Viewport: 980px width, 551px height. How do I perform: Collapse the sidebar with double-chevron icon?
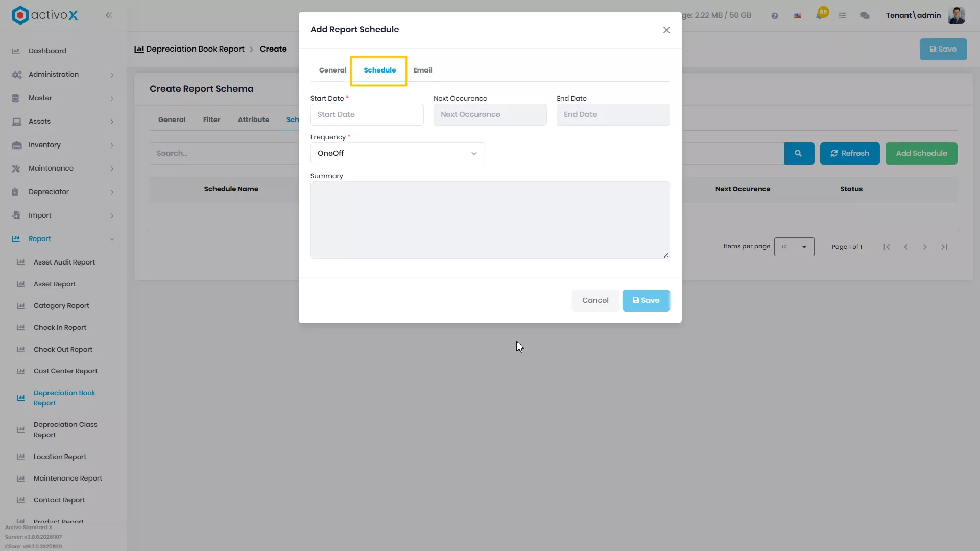pos(109,15)
